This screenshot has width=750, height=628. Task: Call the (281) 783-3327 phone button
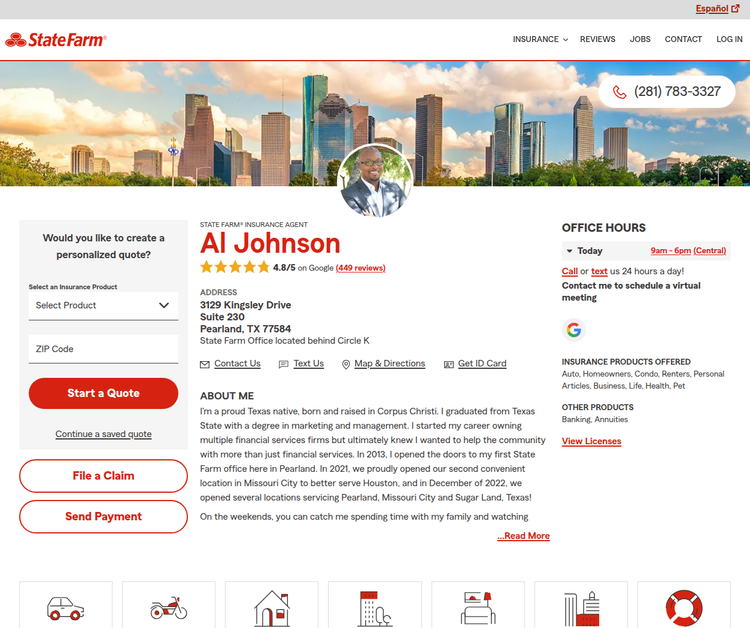[667, 91]
